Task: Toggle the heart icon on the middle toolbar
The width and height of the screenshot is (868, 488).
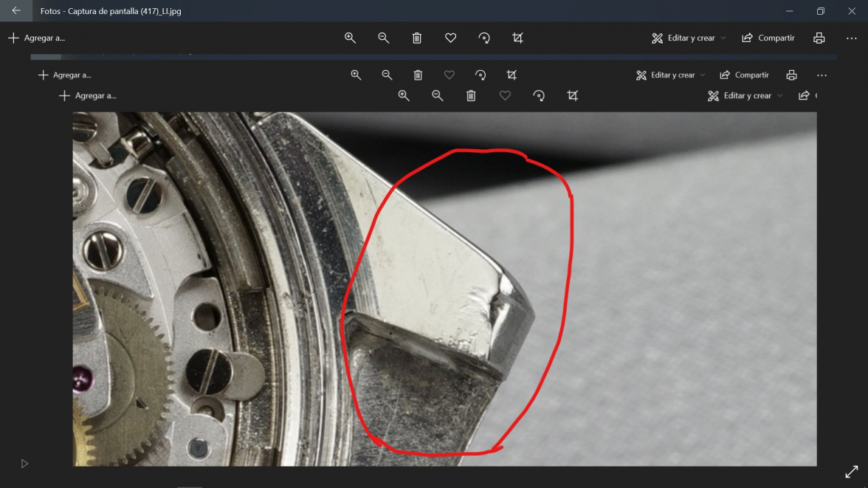Action: pyautogui.click(x=449, y=75)
